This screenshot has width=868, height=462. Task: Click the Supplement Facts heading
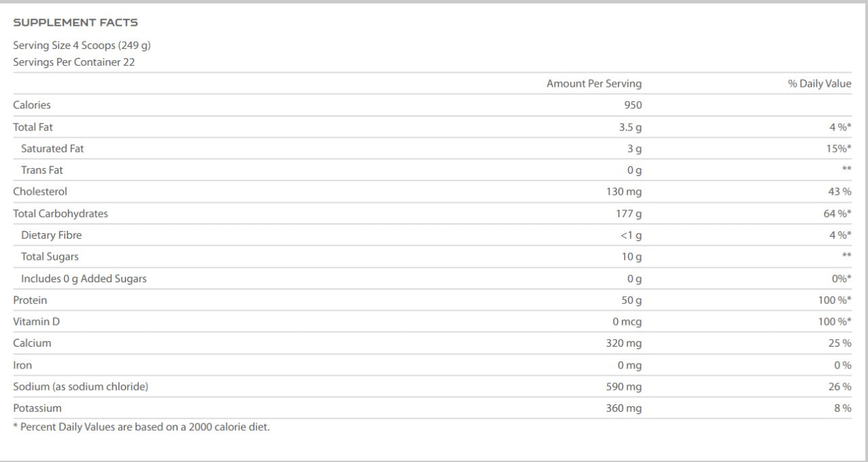point(75,22)
